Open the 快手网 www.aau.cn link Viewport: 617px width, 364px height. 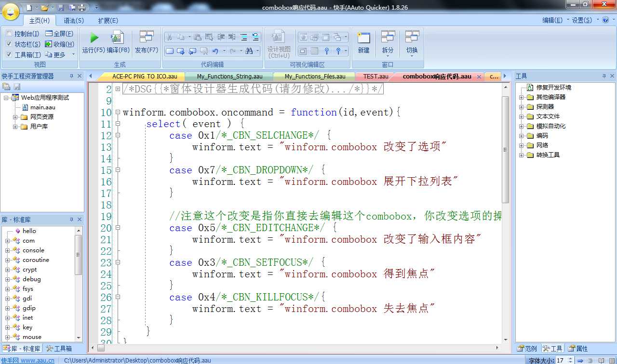[28, 360]
